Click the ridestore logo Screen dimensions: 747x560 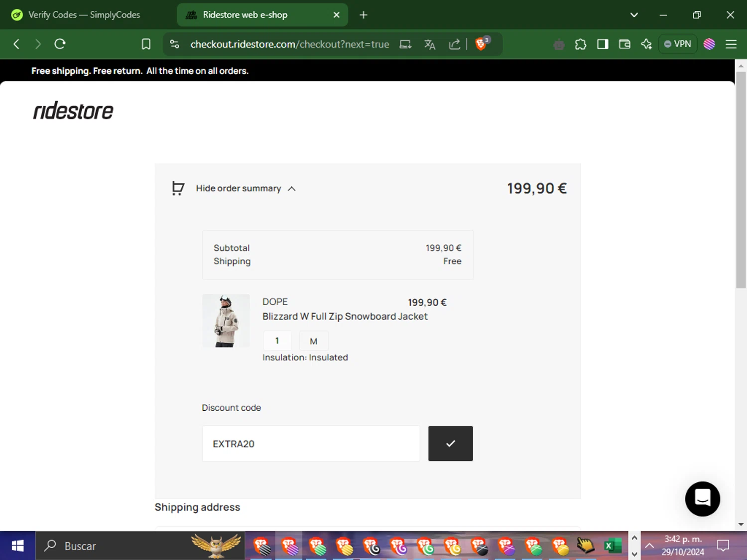73,111
